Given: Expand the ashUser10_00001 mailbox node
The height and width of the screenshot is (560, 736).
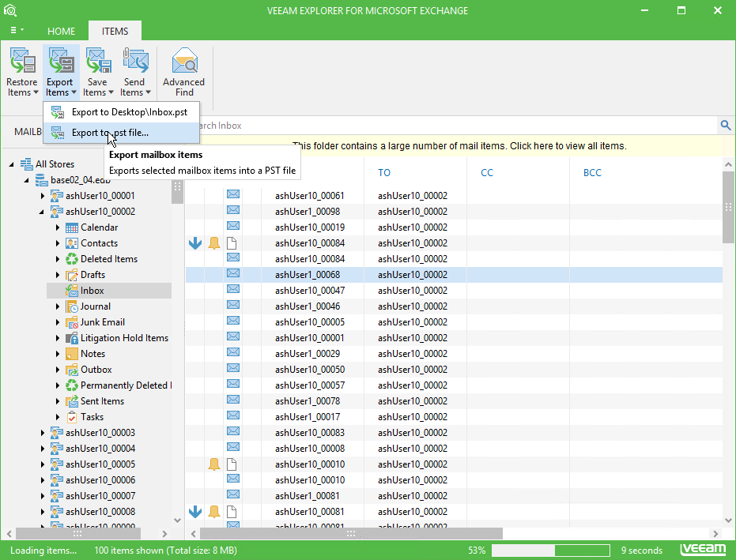Looking at the screenshot, I should [x=42, y=196].
